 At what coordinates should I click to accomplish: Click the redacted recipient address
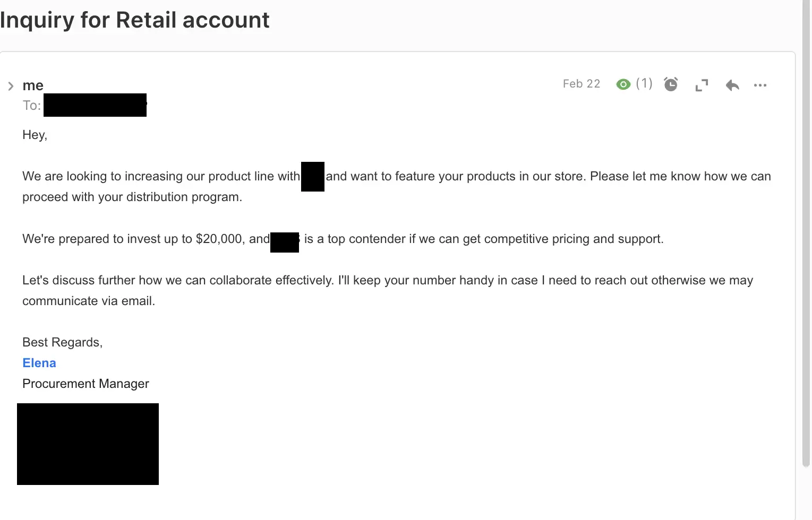95,105
